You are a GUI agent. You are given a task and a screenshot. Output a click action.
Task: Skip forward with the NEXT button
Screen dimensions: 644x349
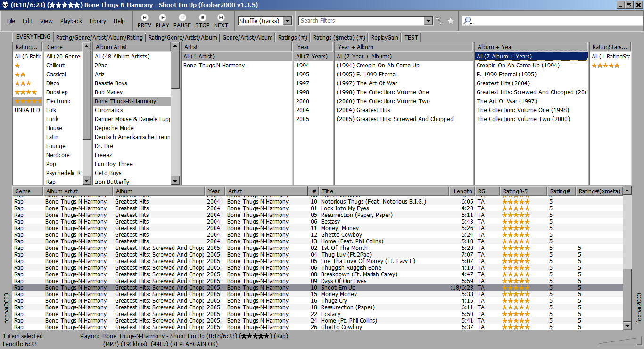pyautogui.click(x=221, y=21)
